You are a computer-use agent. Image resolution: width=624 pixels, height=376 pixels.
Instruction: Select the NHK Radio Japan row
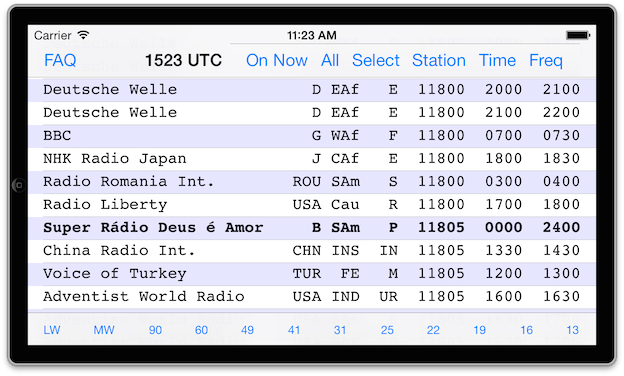coord(312,159)
